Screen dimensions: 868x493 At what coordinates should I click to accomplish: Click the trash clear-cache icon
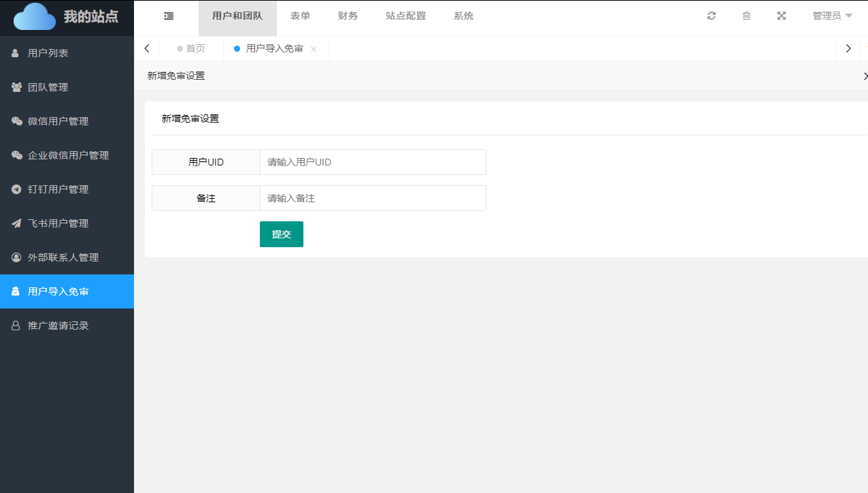tap(746, 16)
